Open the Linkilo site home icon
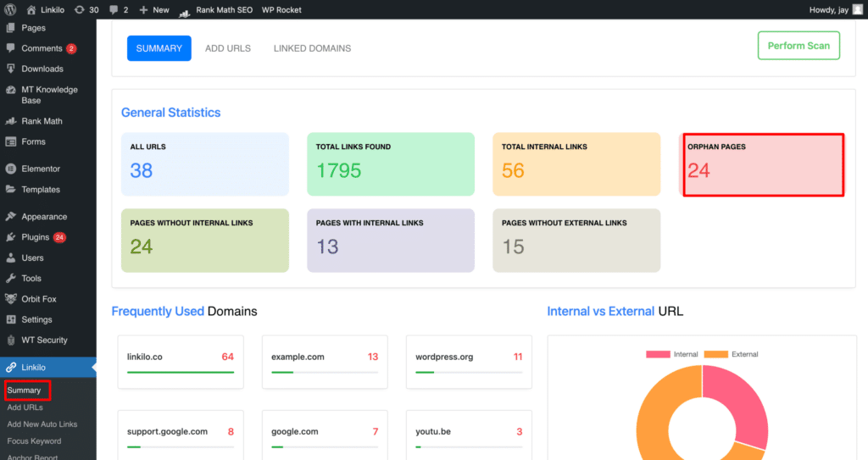Screen dimensions: 868x460 click(x=31, y=10)
